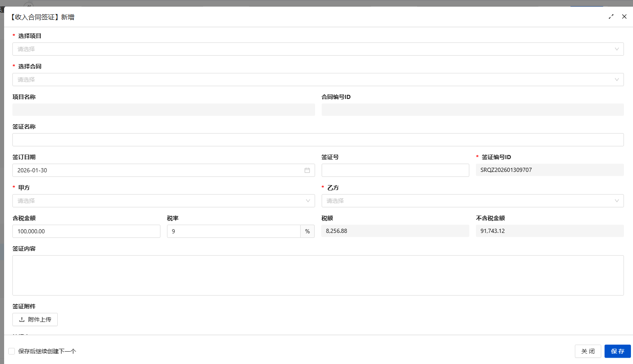Click inside the 签证内容 text area
This screenshot has height=364, width=633.
318,275
